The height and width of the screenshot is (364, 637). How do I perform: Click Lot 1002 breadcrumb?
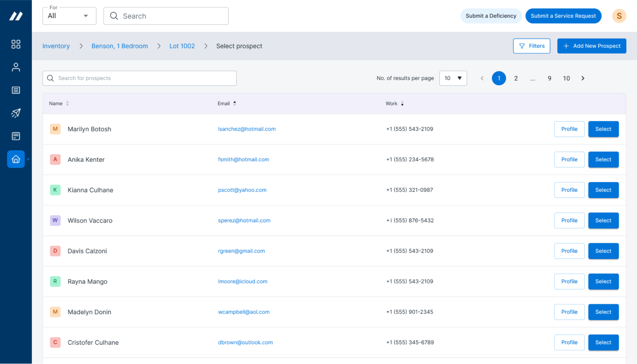[182, 46]
